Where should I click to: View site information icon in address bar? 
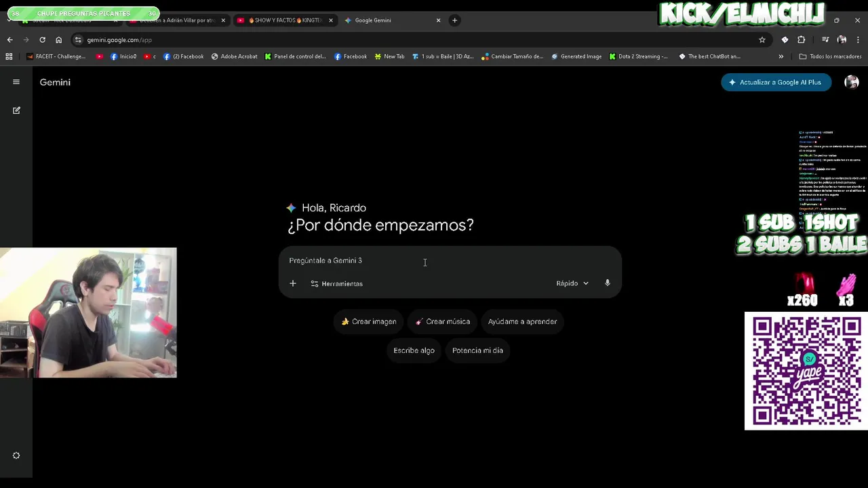pos(78,40)
